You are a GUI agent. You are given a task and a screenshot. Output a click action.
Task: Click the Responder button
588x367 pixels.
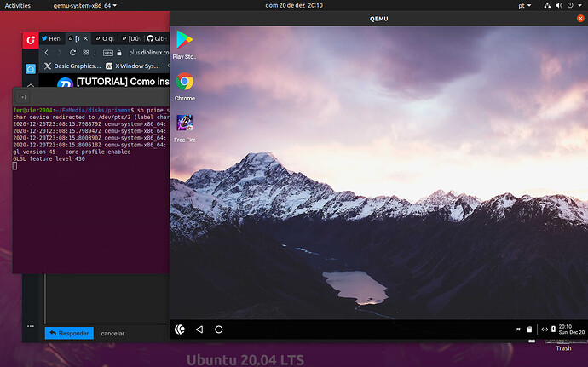[x=69, y=333]
